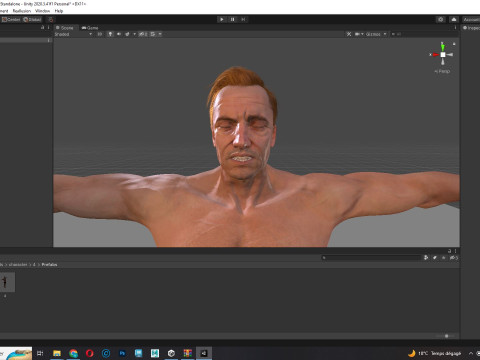480x360 pixels.
Task: Toggle hidden objects visibility count icon
Action: click(143, 34)
